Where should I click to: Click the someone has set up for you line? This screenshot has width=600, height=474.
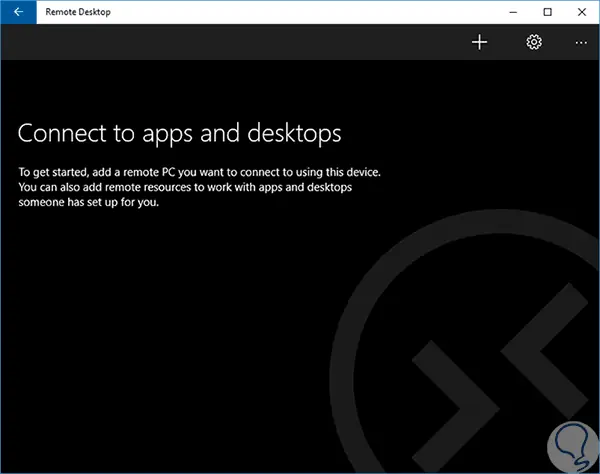tap(88, 202)
